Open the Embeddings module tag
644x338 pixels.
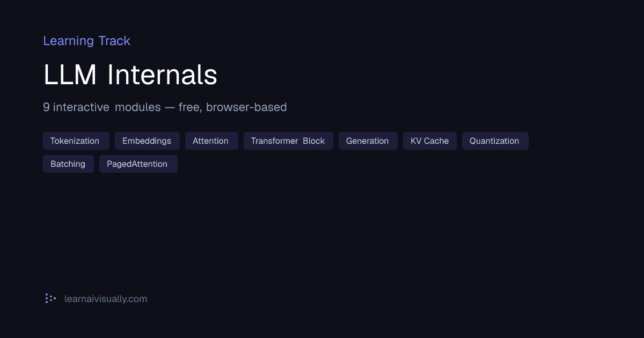(x=147, y=141)
